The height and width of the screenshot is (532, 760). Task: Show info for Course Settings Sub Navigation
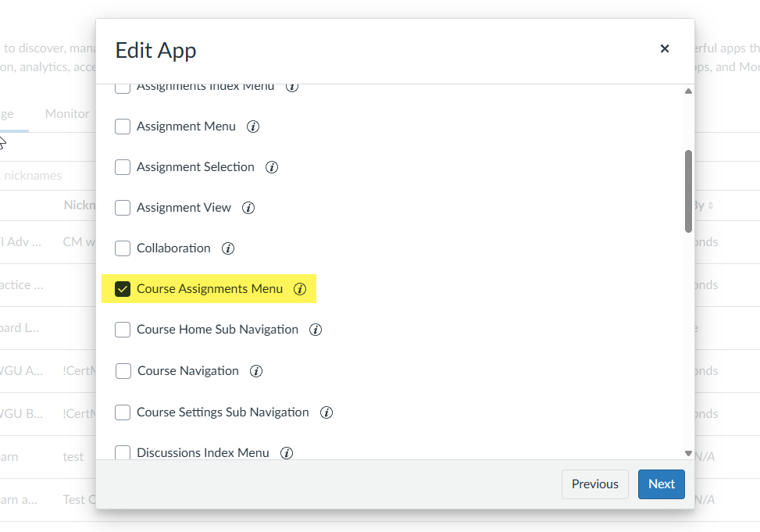coord(326,412)
